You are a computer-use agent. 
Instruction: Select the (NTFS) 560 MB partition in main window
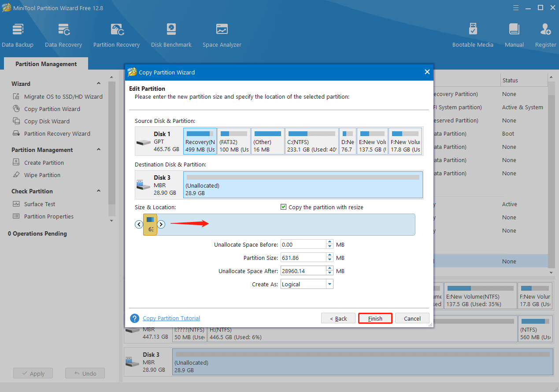[535, 329]
